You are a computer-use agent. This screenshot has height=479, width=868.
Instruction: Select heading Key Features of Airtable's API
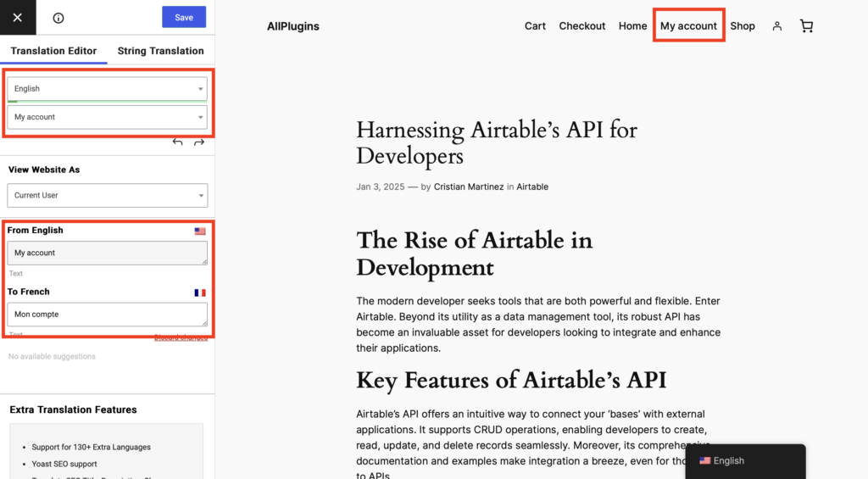pyautogui.click(x=511, y=381)
